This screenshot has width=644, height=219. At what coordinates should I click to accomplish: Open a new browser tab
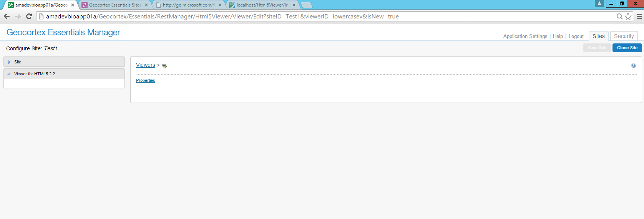[x=306, y=5]
